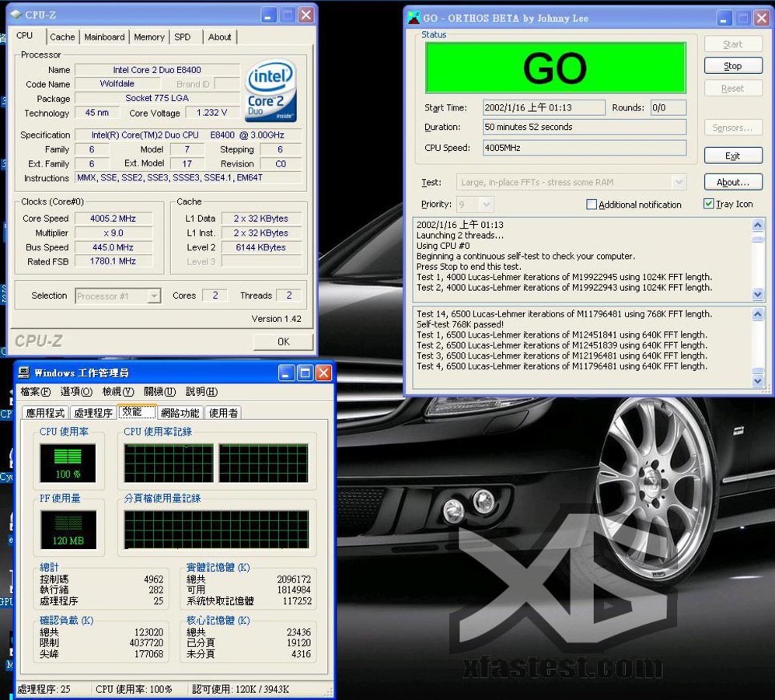Switch to the 使用者 tab

click(223, 413)
